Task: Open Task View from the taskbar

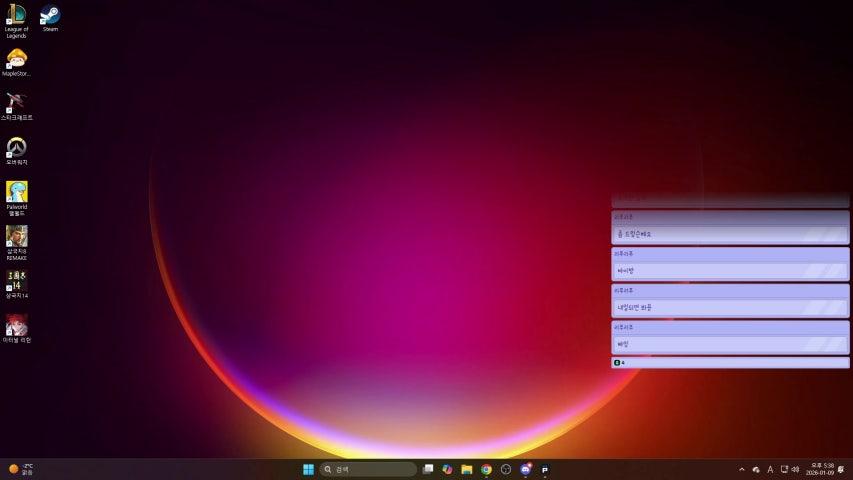Action: tap(428, 469)
